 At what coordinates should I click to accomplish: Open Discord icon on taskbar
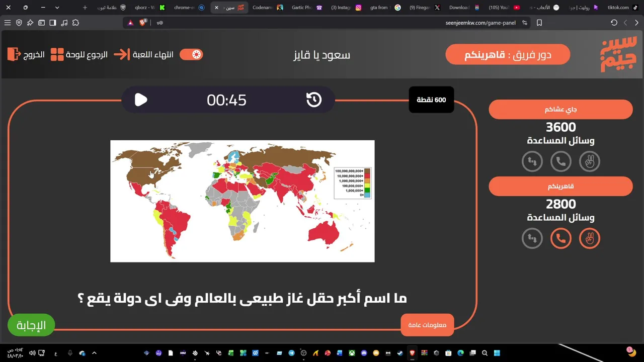tap(364, 353)
